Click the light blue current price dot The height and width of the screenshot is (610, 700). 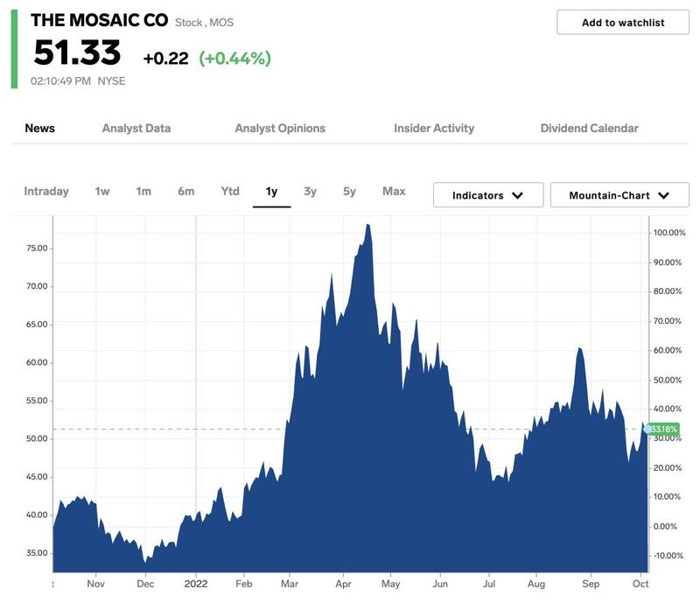tap(647, 429)
